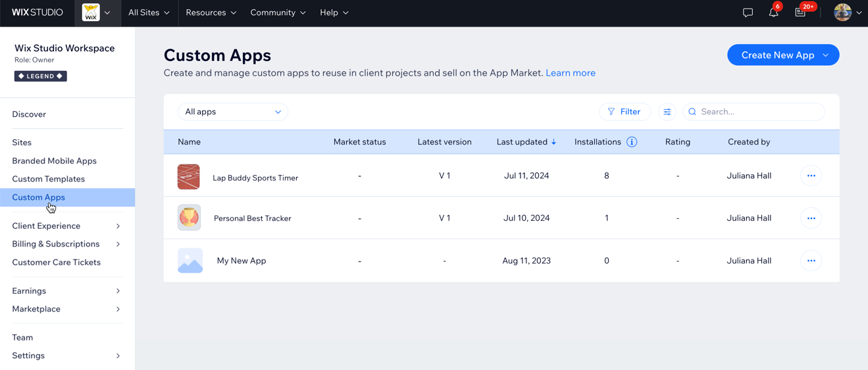868x370 pixels.
Task: Click Juliana Hall in the My New App row
Action: pos(749,261)
